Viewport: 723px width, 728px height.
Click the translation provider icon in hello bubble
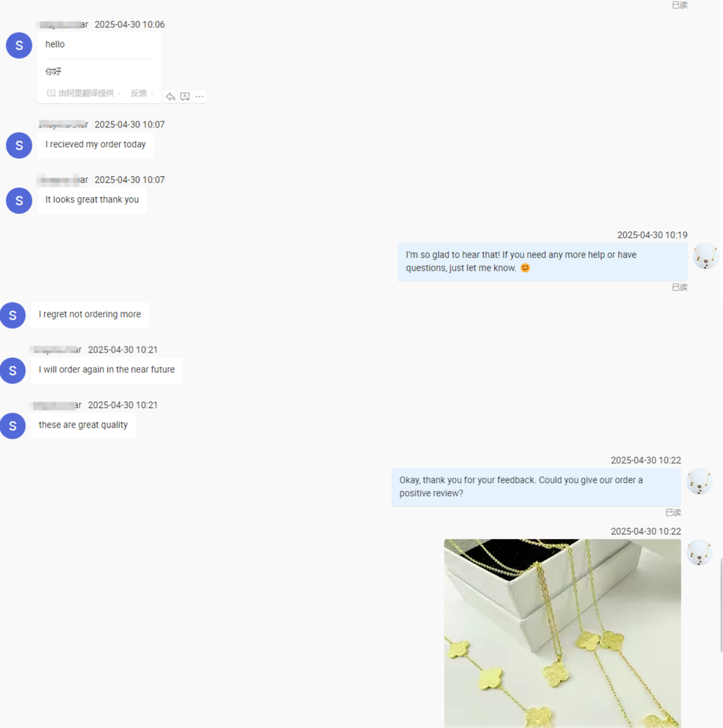[x=51, y=93]
